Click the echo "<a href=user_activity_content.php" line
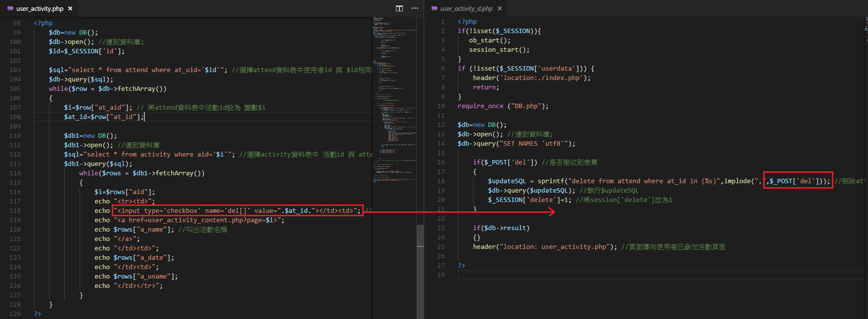The image size is (868, 319). pyautogui.click(x=189, y=220)
